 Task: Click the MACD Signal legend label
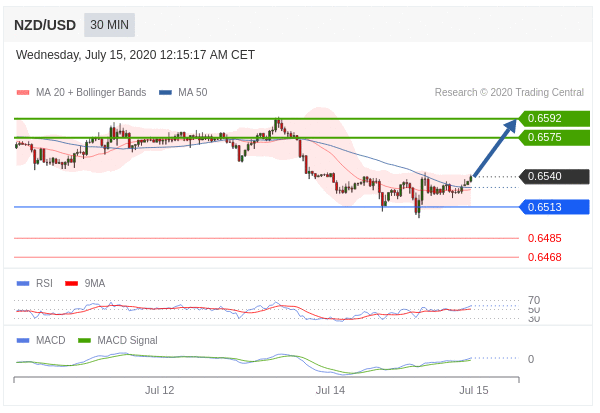click(127, 340)
